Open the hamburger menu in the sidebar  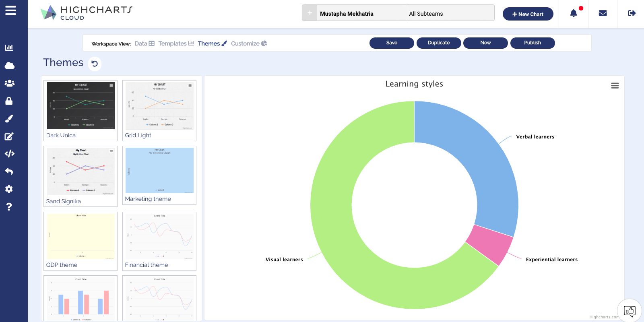(x=10, y=10)
